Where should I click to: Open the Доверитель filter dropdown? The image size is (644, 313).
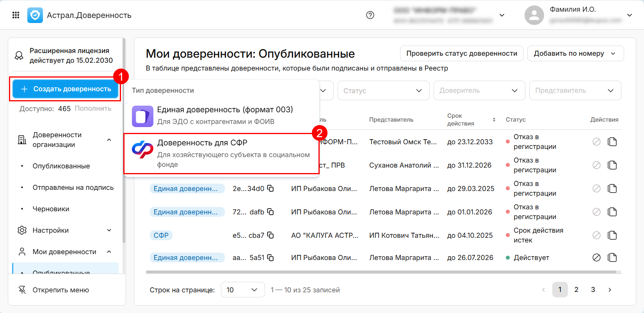pos(479,90)
